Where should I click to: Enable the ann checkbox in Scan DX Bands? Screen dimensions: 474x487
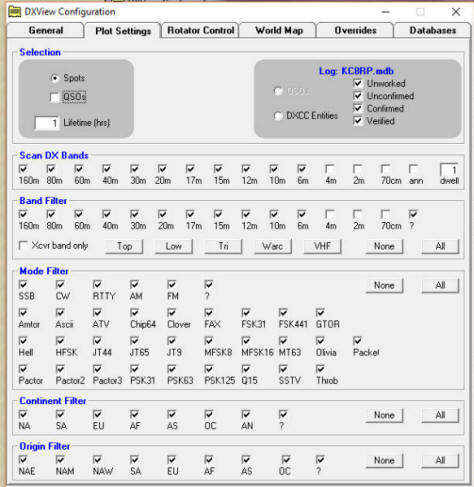point(414,168)
